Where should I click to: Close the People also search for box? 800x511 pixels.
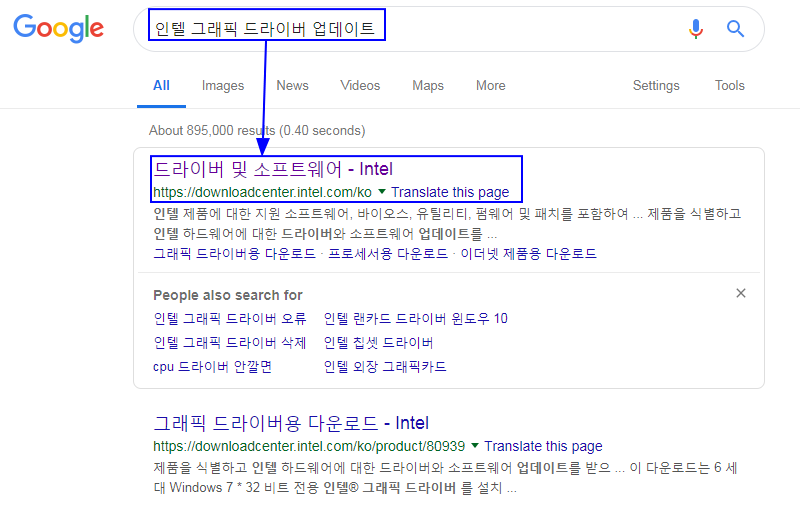tap(741, 293)
